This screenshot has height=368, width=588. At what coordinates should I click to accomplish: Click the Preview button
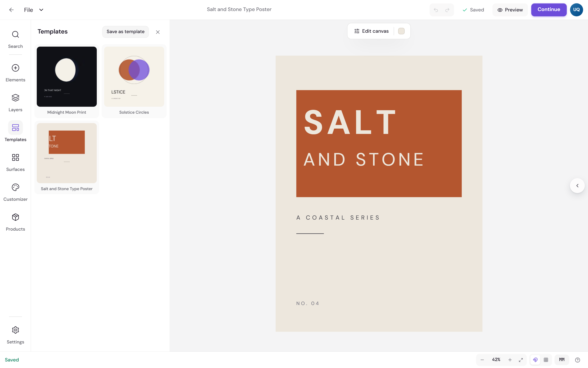pyautogui.click(x=510, y=10)
